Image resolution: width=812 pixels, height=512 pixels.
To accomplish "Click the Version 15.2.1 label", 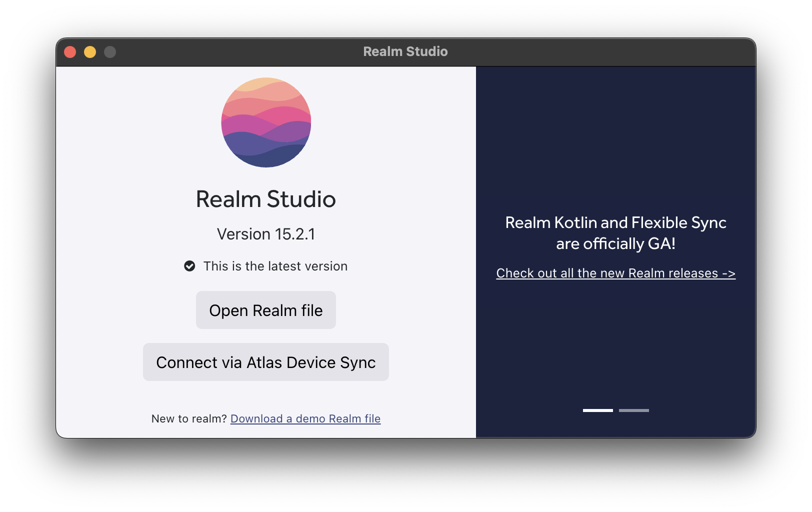I will pyautogui.click(x=265, y=233).
